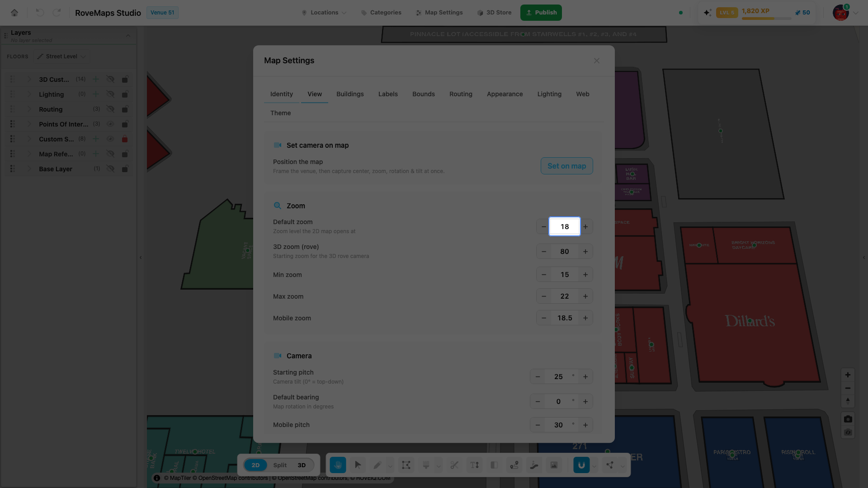Switch to the Buildings tab

pos(350,94)
